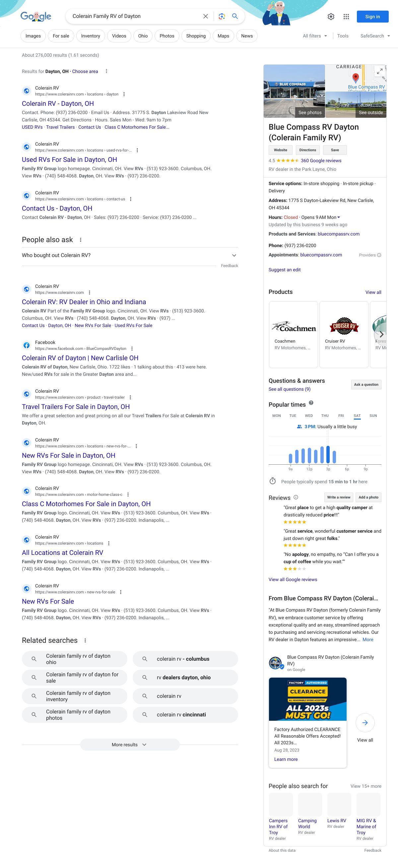Expand "Who bought out Colerain RV?" question
This screenshot has height=868, width=398.
[x=234, y=255]
